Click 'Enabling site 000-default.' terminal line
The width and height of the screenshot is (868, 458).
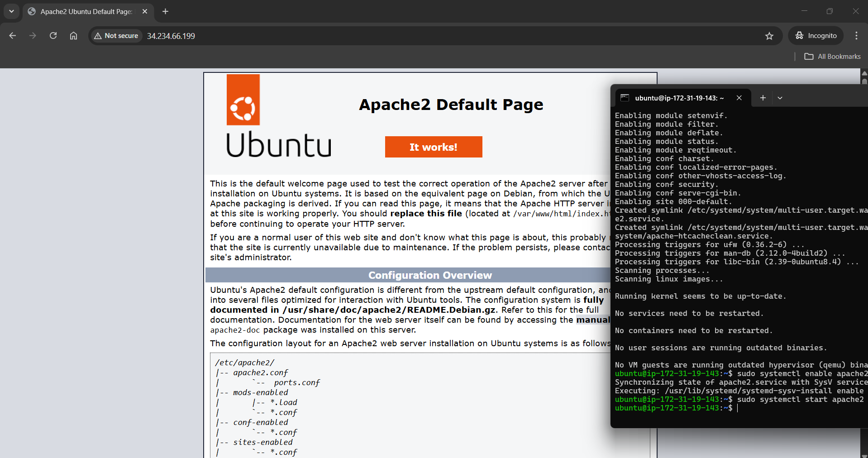click(673, 201)
